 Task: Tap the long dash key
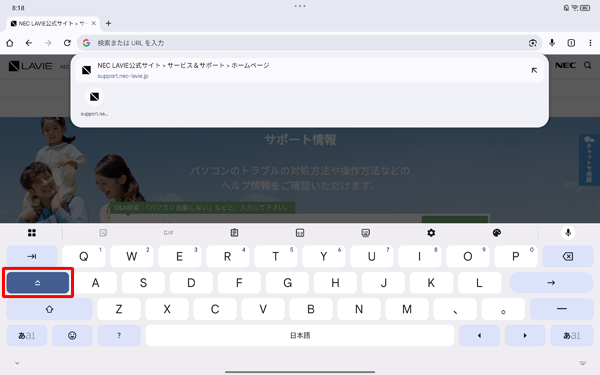[x=562, y=309]
